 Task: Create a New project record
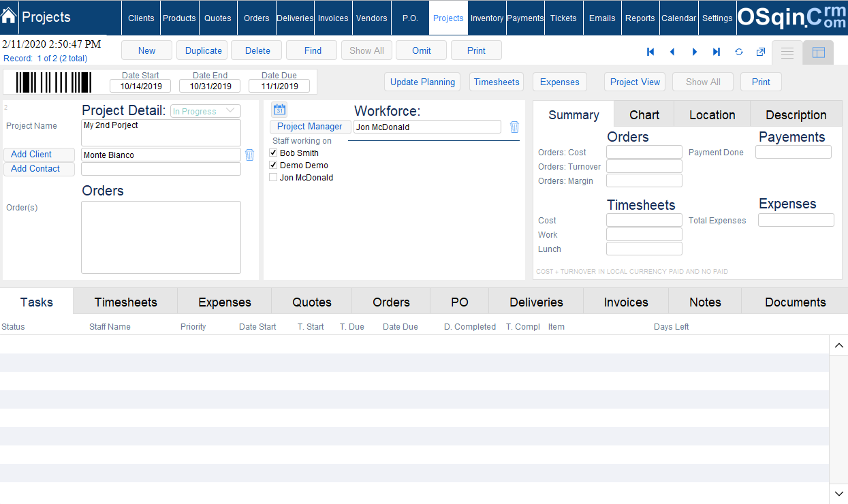[147, 50]
